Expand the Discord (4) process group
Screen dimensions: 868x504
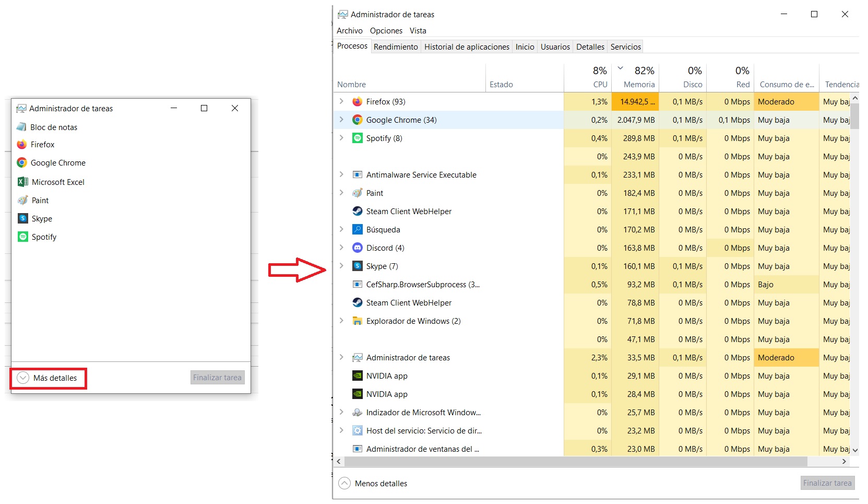point(341,248)
